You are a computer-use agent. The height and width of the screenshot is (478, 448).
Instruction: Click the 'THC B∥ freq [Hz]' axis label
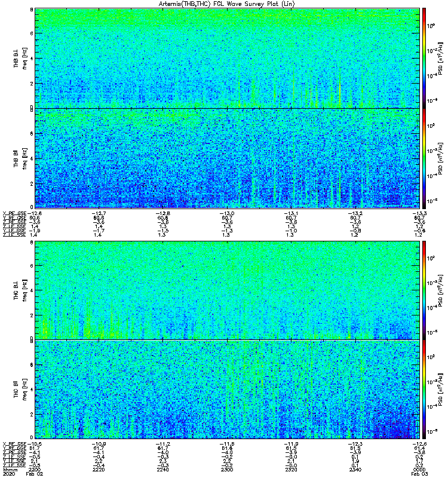20,390
